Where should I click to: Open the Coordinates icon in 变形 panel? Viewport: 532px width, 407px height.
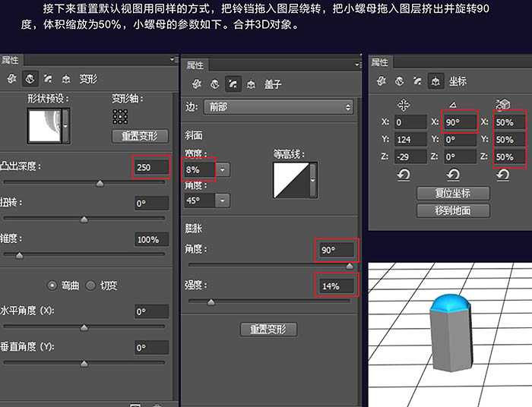pos(66,79)
